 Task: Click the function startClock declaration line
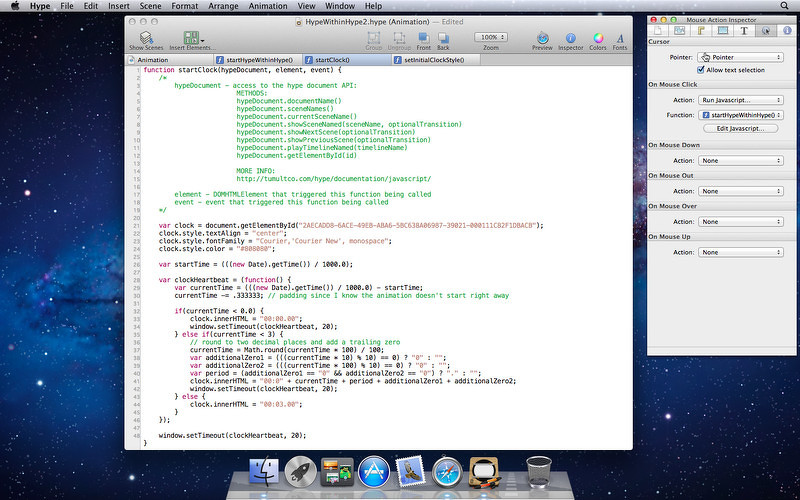point(242,70)
